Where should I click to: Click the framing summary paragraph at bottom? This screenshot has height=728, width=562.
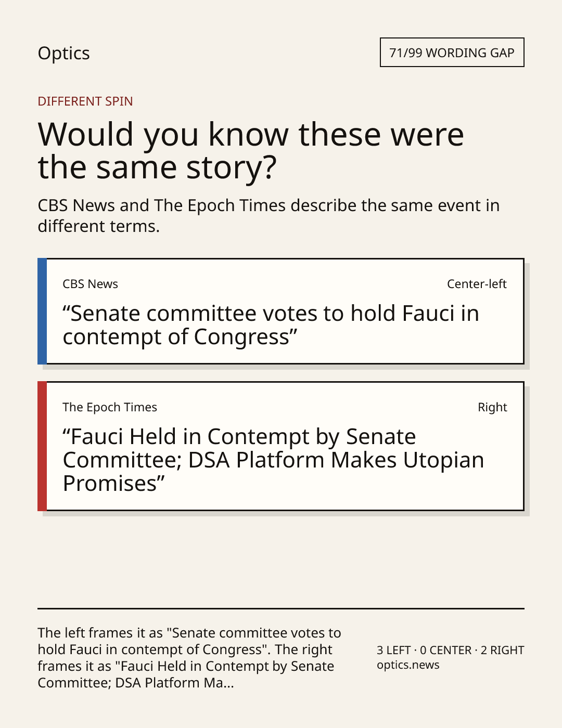(x=189, y=658)
